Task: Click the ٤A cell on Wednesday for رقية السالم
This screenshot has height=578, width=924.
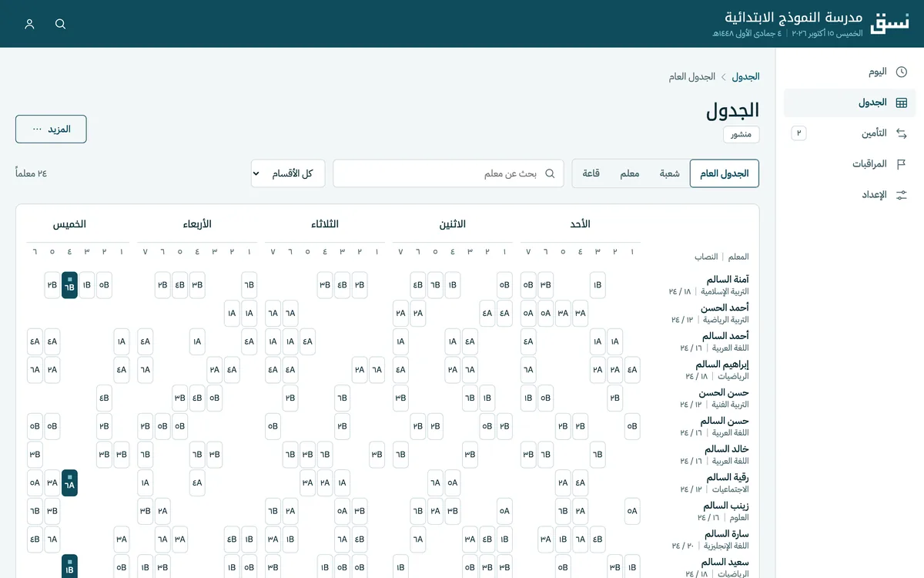Action: coord(197,483)
